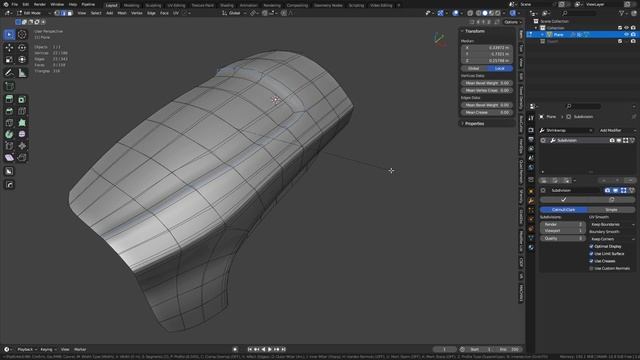Select the Rip Region tool

point(22,158)
